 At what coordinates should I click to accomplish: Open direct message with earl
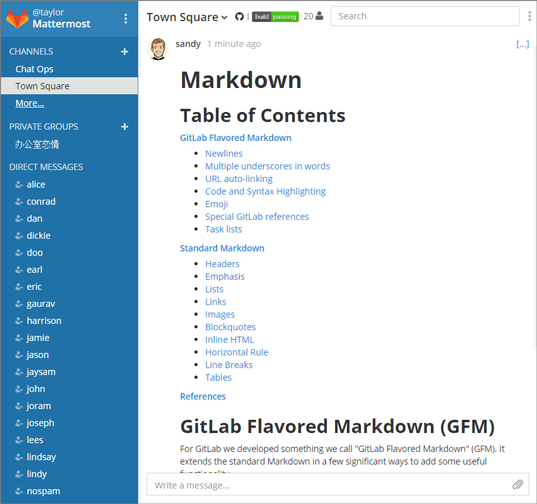[35, 270]
